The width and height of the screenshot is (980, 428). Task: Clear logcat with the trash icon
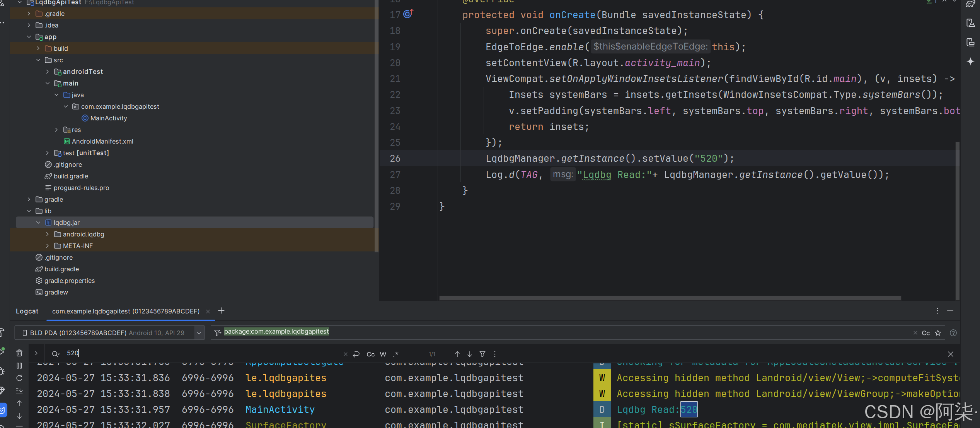coord(19,353)
